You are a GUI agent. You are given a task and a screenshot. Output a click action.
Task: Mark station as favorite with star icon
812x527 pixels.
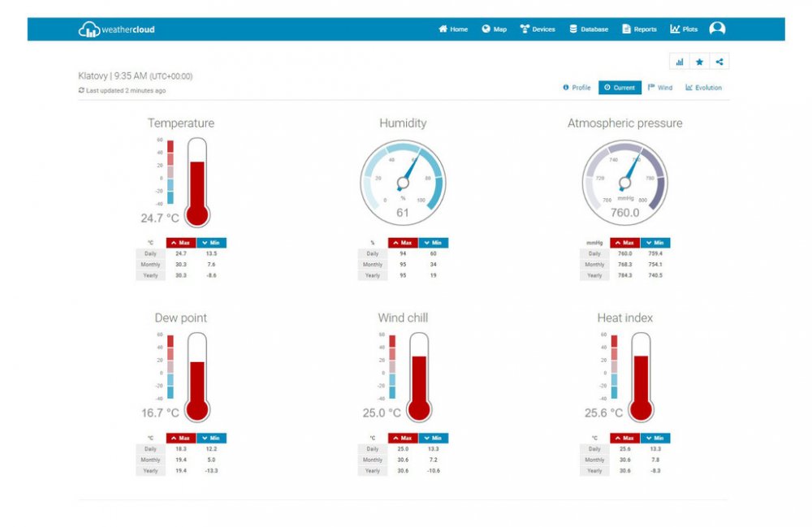(x=699, y=62)
